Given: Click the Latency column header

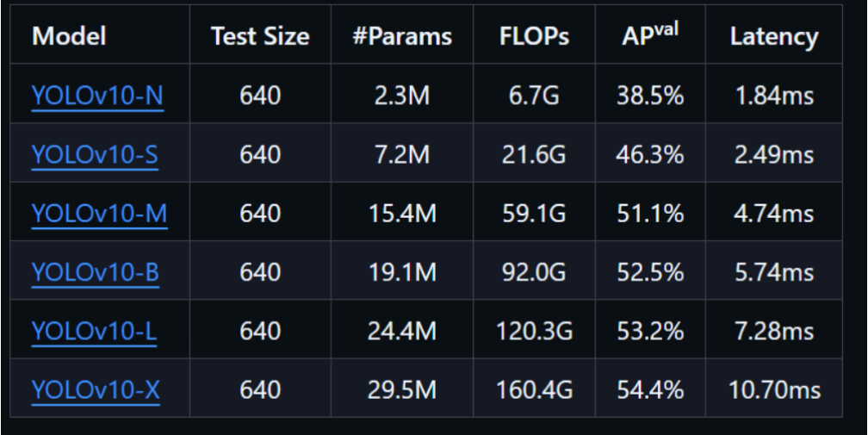Looking at the screenshot, I should 772,37.
